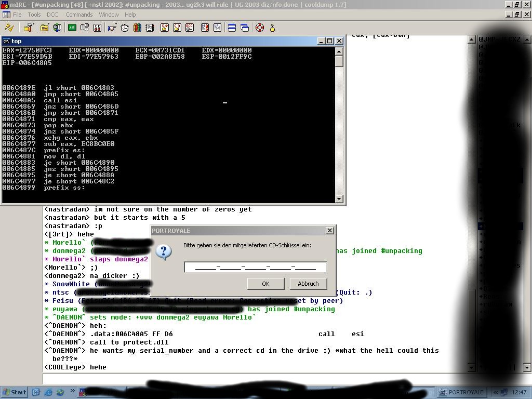
Task: Open the DCC menu
Action: (x=52, y=15)
